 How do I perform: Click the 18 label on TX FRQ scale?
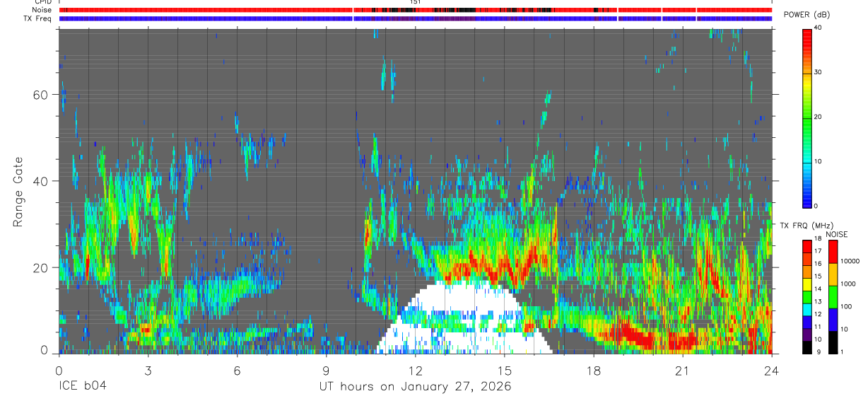pyautogui.click(x=818, y=239)
